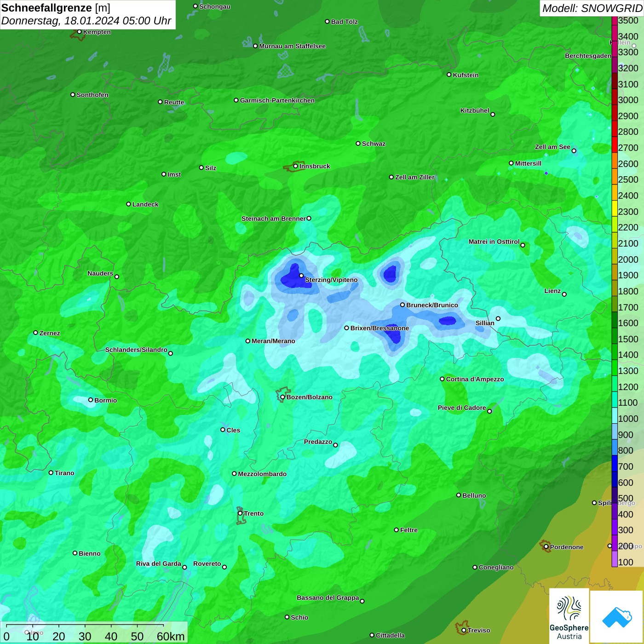The width and height of the screenshot is (644, 644).
Task: Select the bright red legend swatch
Action: pos(615,144)
